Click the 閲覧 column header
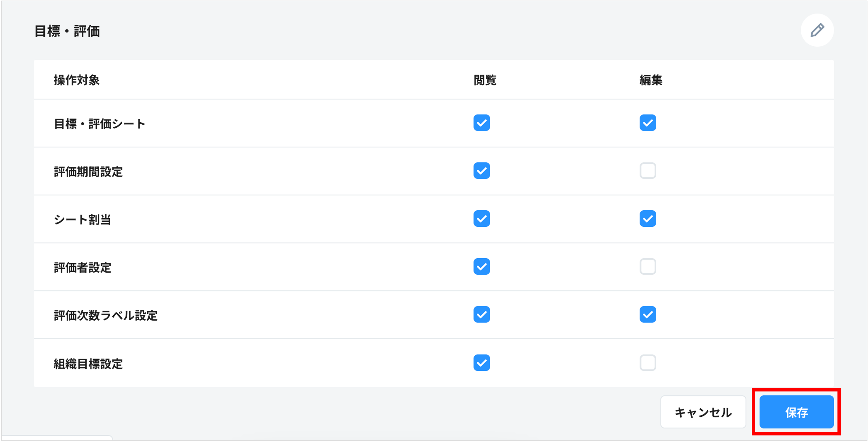The image size is (868, 442). 485,80
